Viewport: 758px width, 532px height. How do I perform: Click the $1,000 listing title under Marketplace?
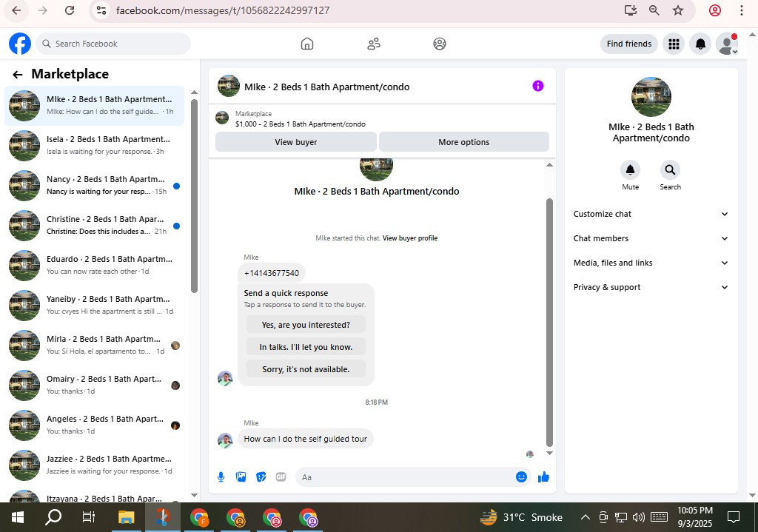pyautogui.click(x=301, y=124)
